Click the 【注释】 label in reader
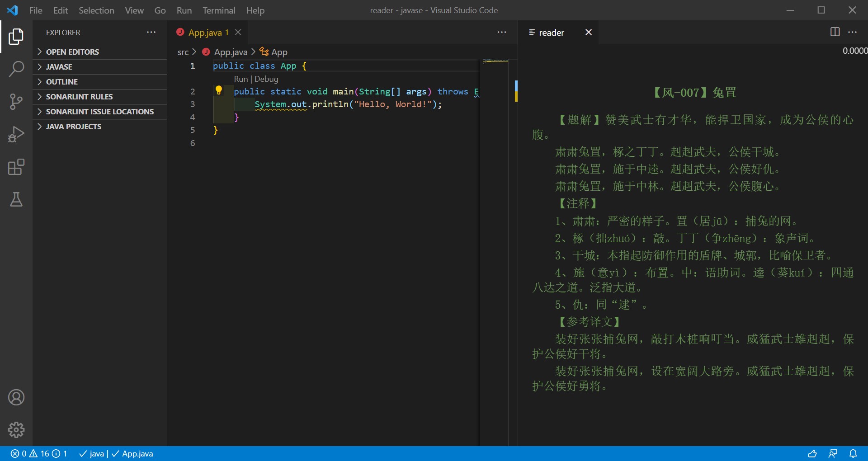This screenshot has width=868, height=461. coord(578,203)
